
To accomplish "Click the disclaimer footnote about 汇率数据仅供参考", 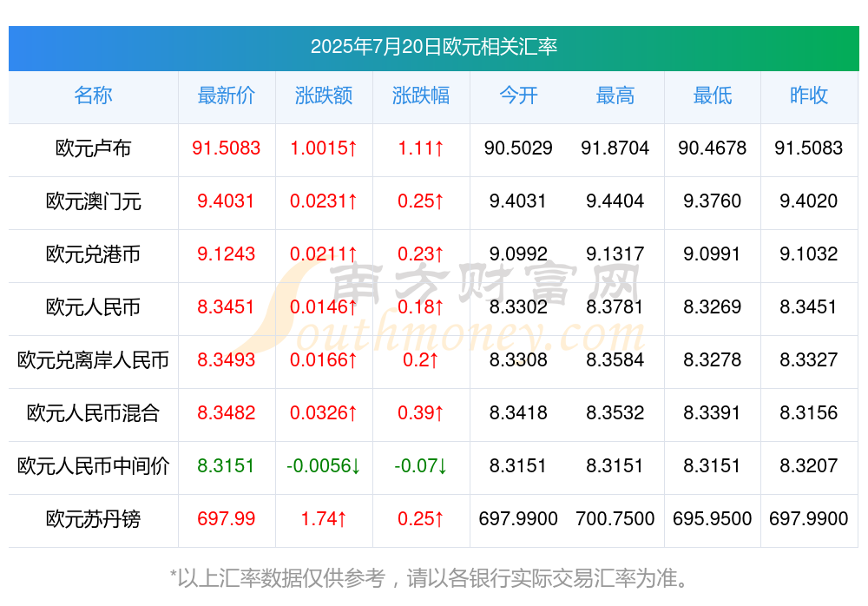I will pyautogui.click(x=429, y=578).
